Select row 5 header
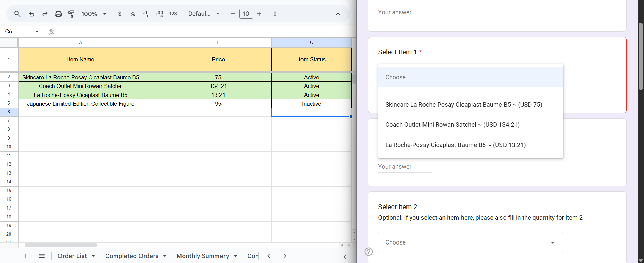644x263 pixels. coord(9,103)
